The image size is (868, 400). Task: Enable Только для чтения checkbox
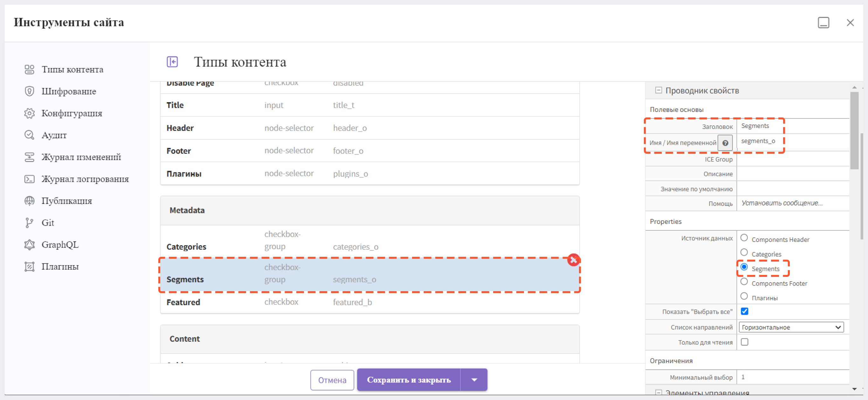point(744,342)
